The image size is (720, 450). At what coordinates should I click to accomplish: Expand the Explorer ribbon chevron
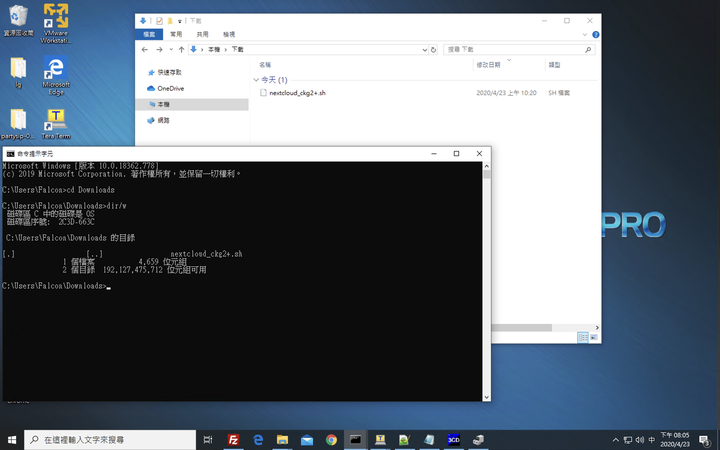[585, 34]
